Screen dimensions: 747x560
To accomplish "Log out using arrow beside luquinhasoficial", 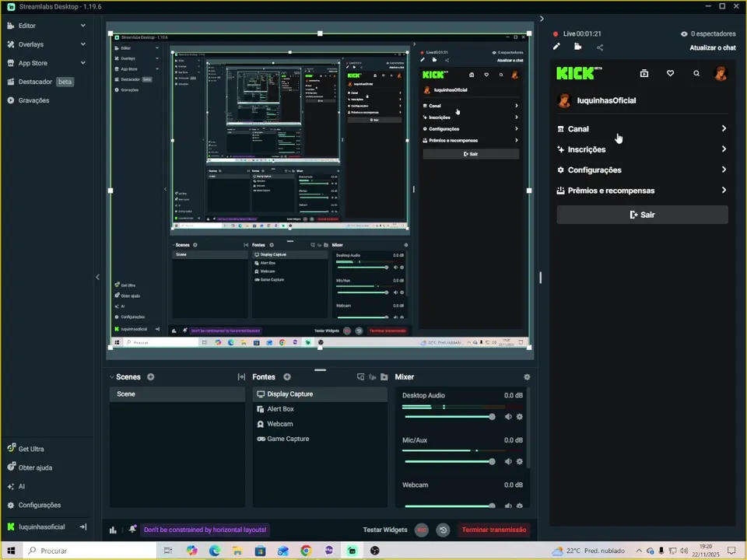I will (83, 527).
